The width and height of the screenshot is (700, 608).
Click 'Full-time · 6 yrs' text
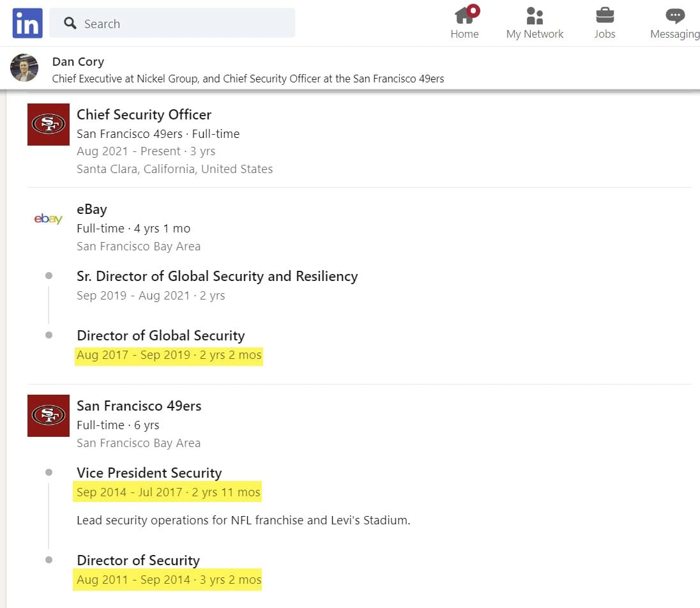coord(118,425)
